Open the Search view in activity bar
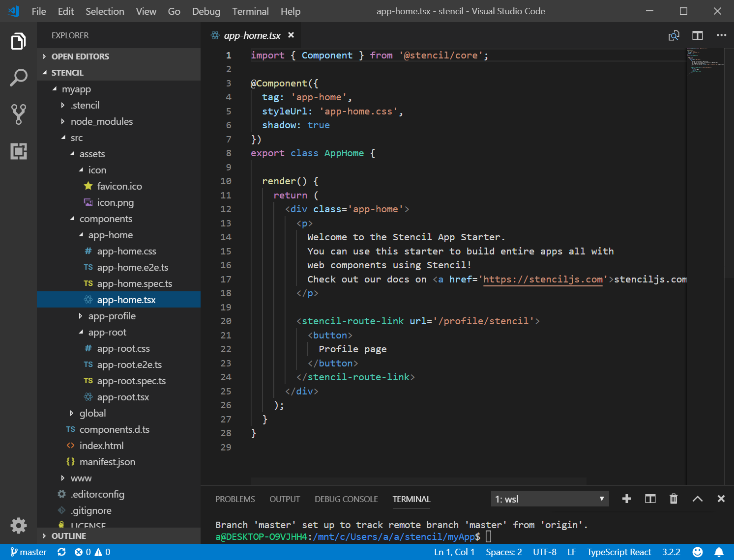This screenshot has height=560, width=734. (18, 78)
